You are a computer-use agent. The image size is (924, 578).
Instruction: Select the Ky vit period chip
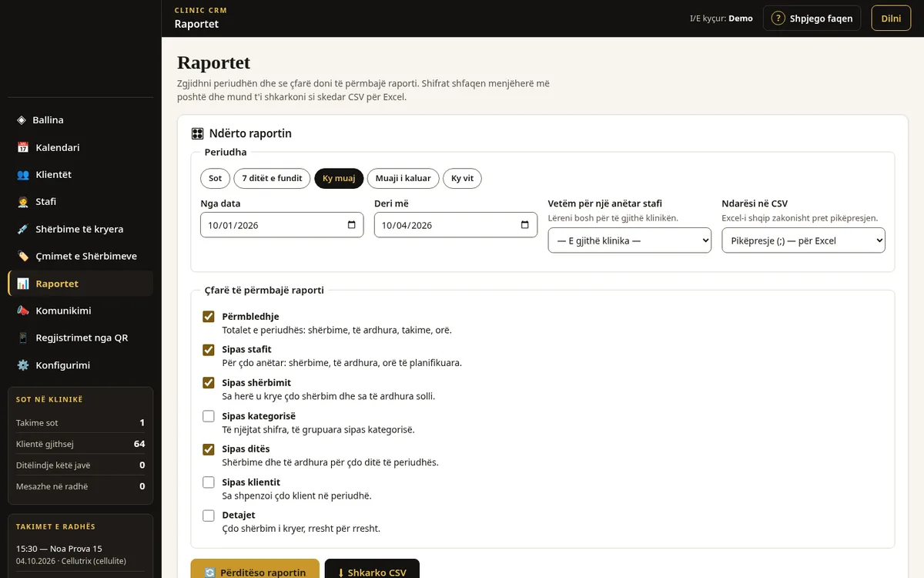[x=462, y=178]
